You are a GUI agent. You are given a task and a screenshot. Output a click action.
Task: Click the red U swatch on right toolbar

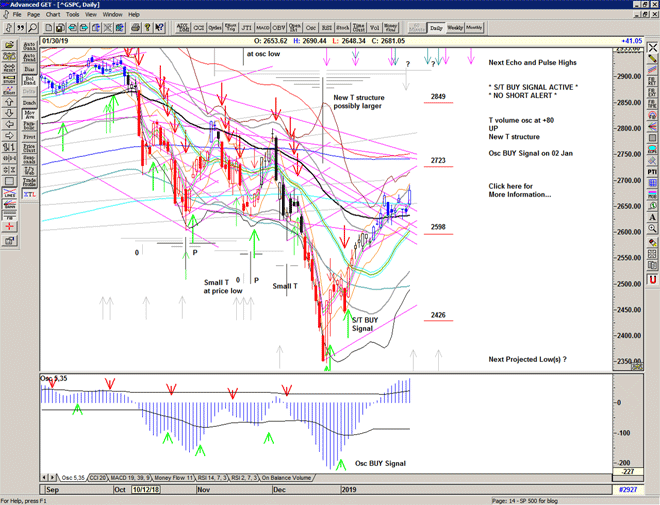pyautogui.click(x=651, y=279)
